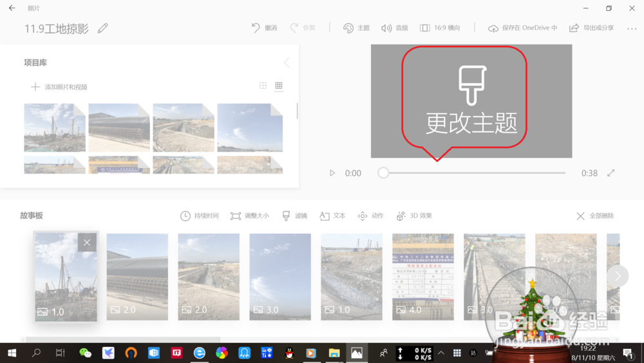The width and height of the screenshot is (644, 363).
Task: Open File Explorer from the taskbar
Action: (334, 353)
